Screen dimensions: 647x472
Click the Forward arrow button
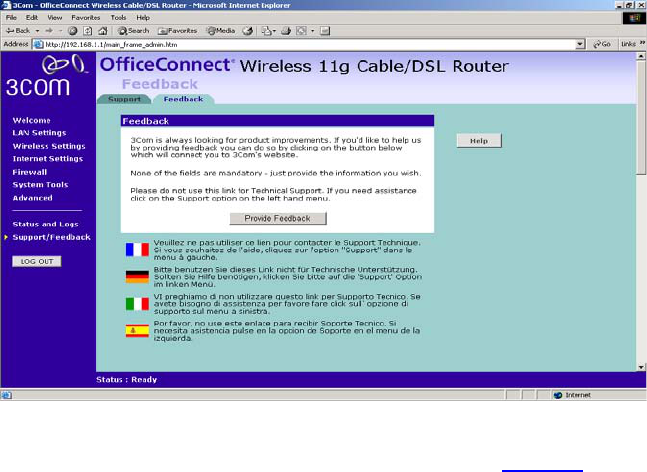pos(49,31)
